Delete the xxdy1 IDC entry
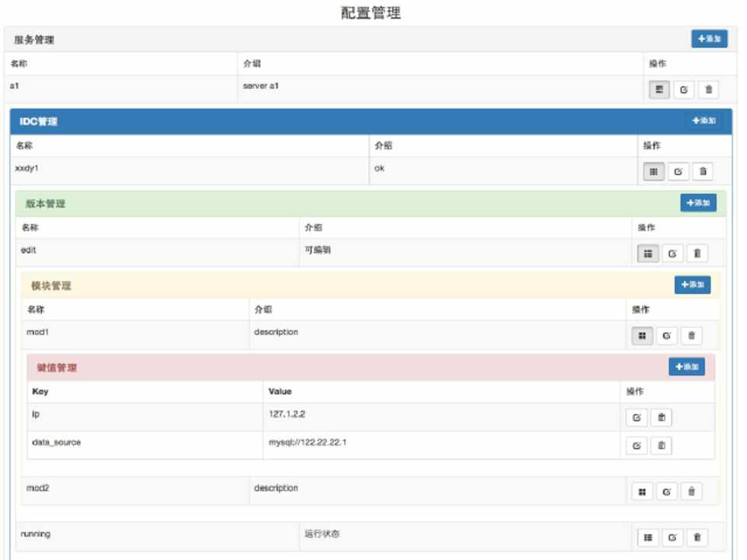747x560 pixels. pos(702,171)
